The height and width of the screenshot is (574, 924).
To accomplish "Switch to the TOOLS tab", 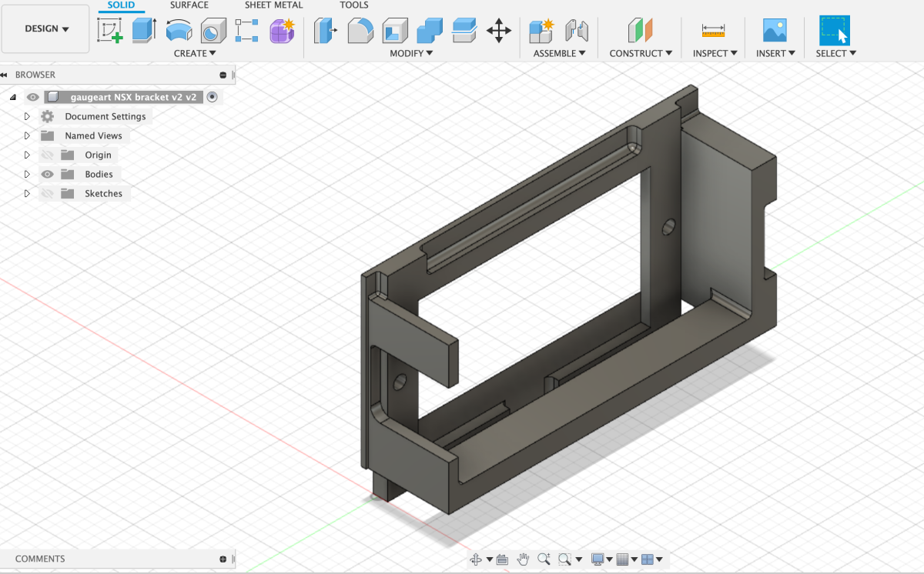I will tap(354, 5).
